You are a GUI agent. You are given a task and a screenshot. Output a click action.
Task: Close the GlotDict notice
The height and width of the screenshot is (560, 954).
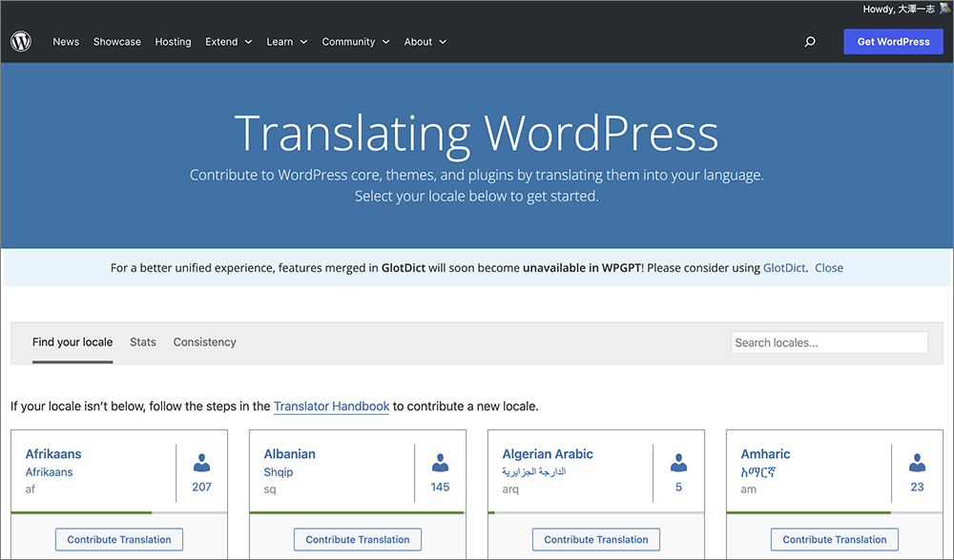(829, 268)
